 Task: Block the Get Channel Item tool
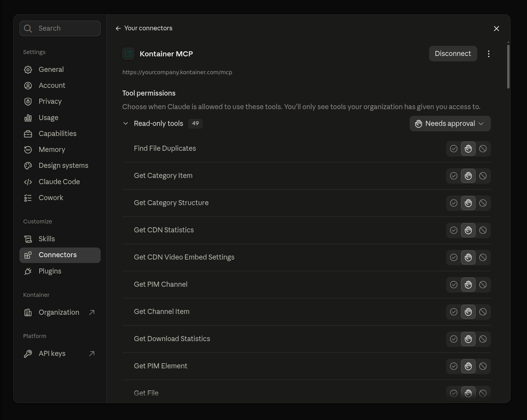[483, 312]
